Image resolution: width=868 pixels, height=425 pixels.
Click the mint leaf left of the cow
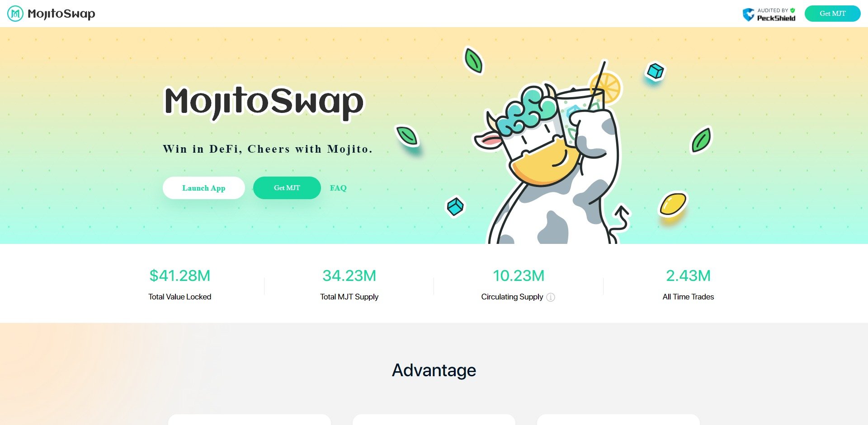coord(407,135)
